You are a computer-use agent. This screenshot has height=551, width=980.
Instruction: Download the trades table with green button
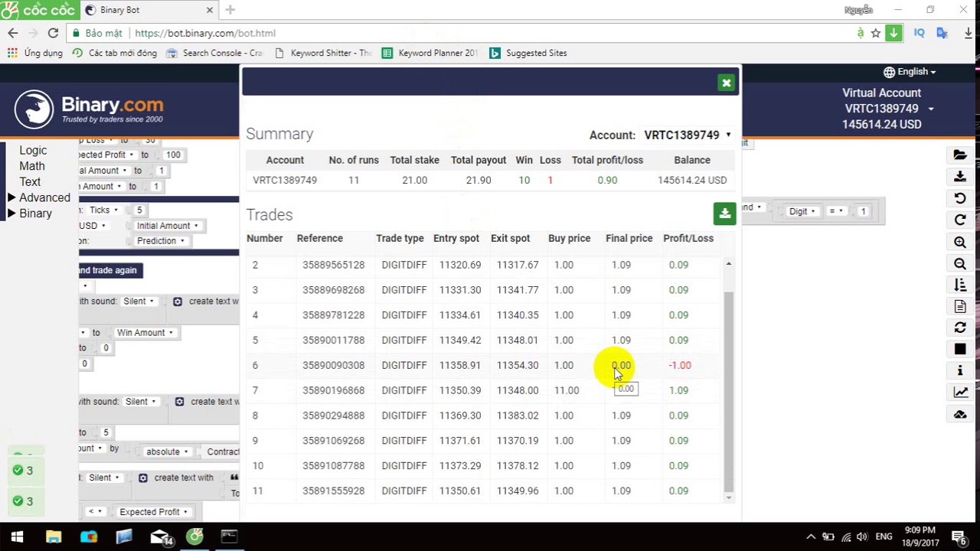pyautogui.click(x=724, y=214)
